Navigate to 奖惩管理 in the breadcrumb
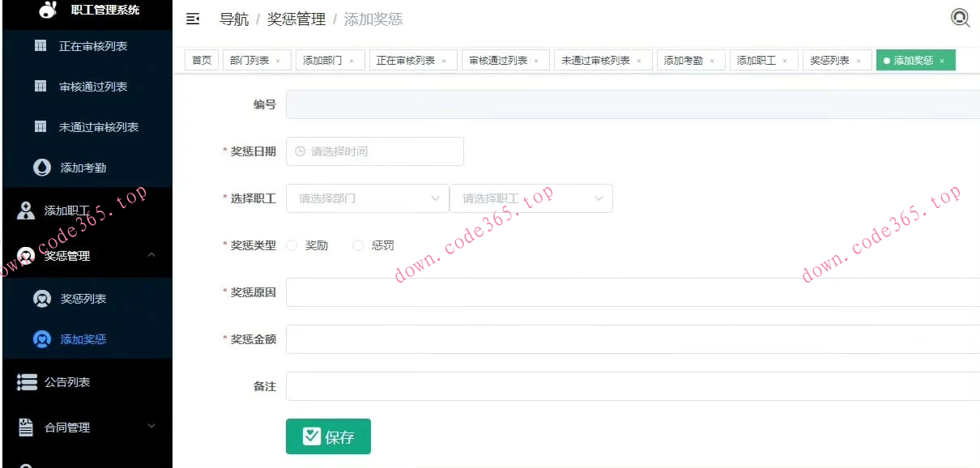The width and height of the screenshot is (980, 468). click(296, 19)
